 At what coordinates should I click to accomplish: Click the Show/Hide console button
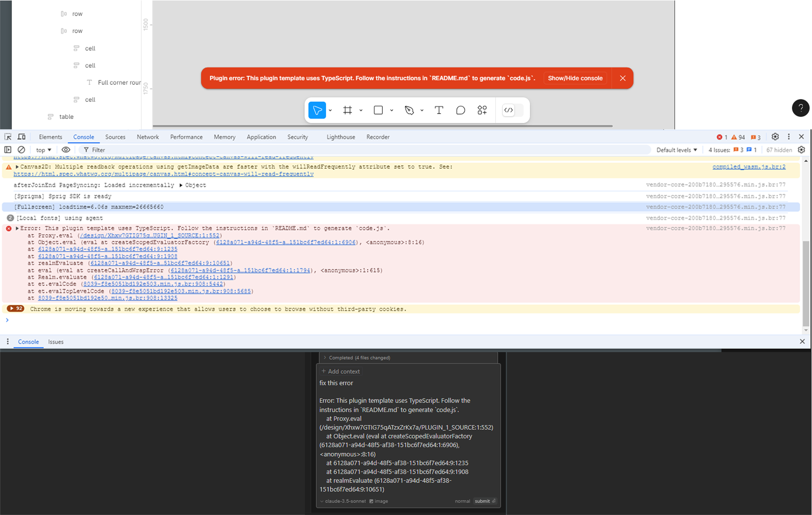(x=575, y=78)
